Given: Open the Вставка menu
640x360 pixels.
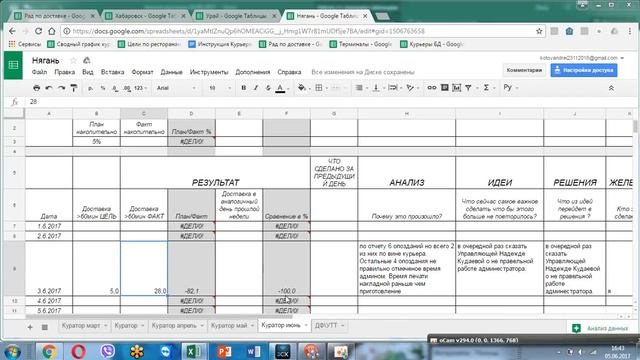Looking at the screenshot, I should [x=112, y=72].
